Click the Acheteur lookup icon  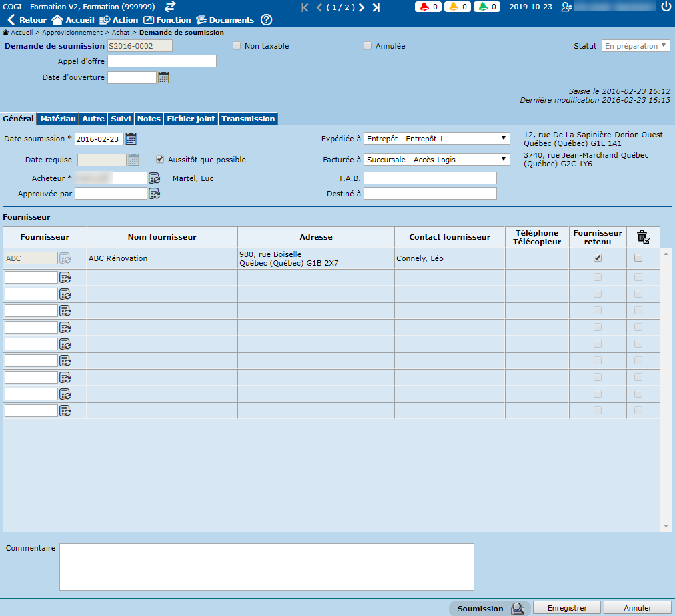click(x=154, y=178)
